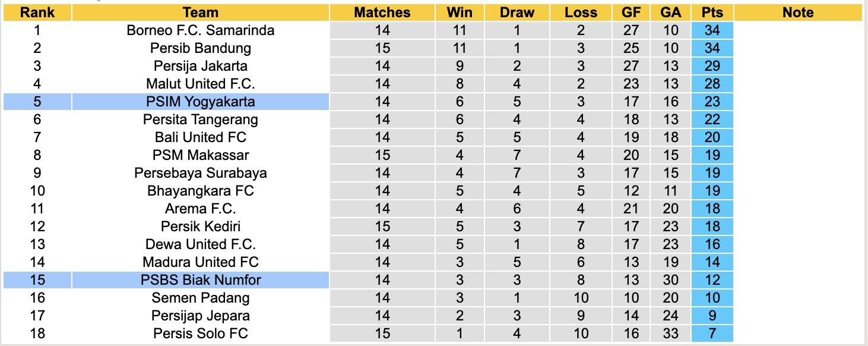
Task: Select the highlighted PSBS Biak Numfor cell
Action: pyautogui.click(x=201, y=280)
